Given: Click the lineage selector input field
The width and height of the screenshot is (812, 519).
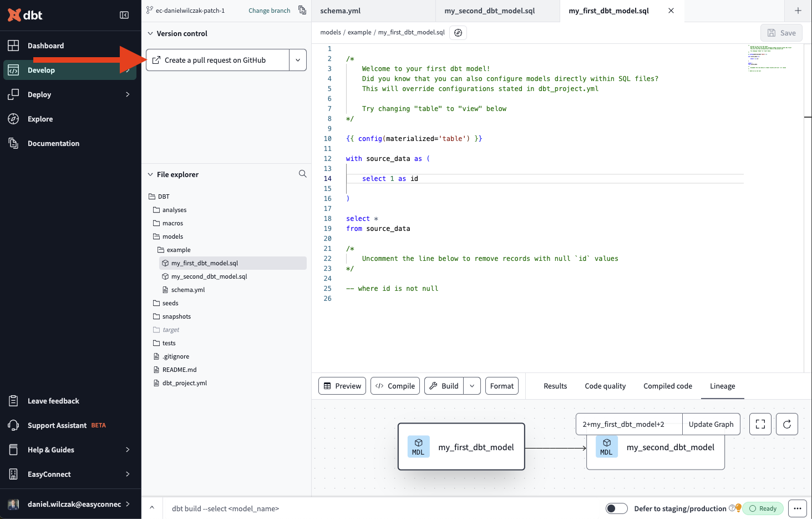Looking at the screenshot, I should pyautogui.click(x=629, y=424).
